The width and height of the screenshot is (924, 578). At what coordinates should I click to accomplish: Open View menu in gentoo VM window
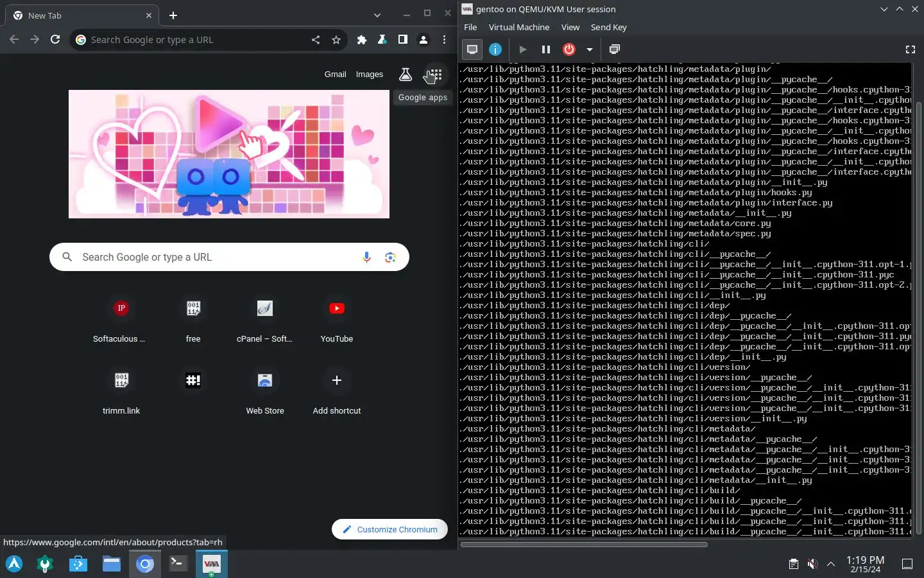coord(570,27)
